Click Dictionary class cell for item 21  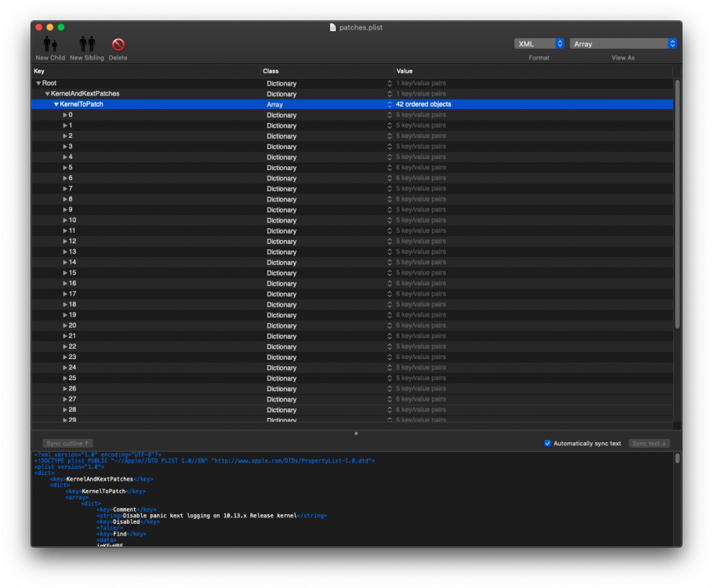282,336
